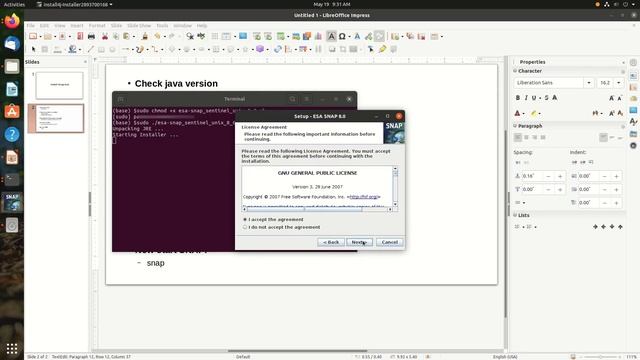Open Firefox from the Ubuntu dock
This screenshot has height=360, width=640.
[12, 21]
